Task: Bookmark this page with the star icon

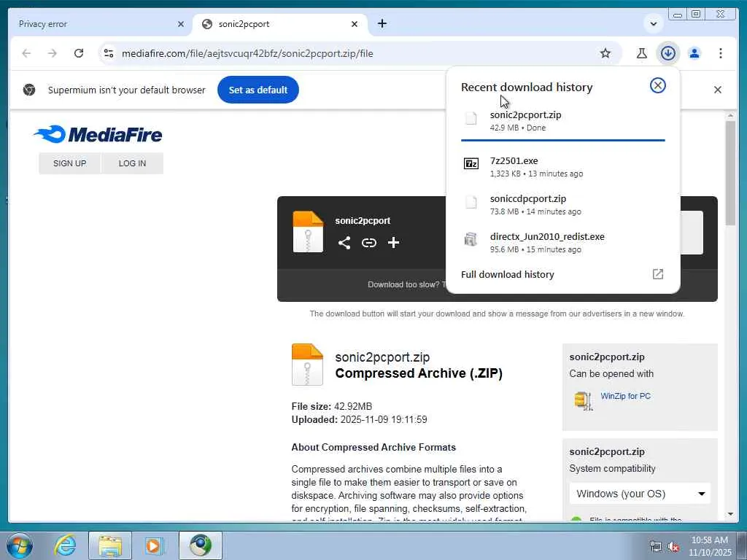Action: pyautogui.click(x=605, y=53)
